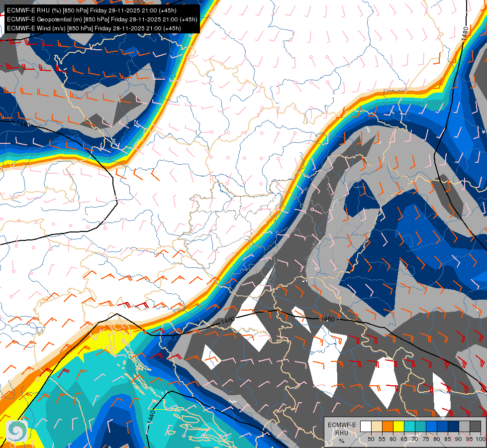Screen dimensions: 487x448
Task: Select the navy 85-90 legend swatch
Action: coord(454,427)
